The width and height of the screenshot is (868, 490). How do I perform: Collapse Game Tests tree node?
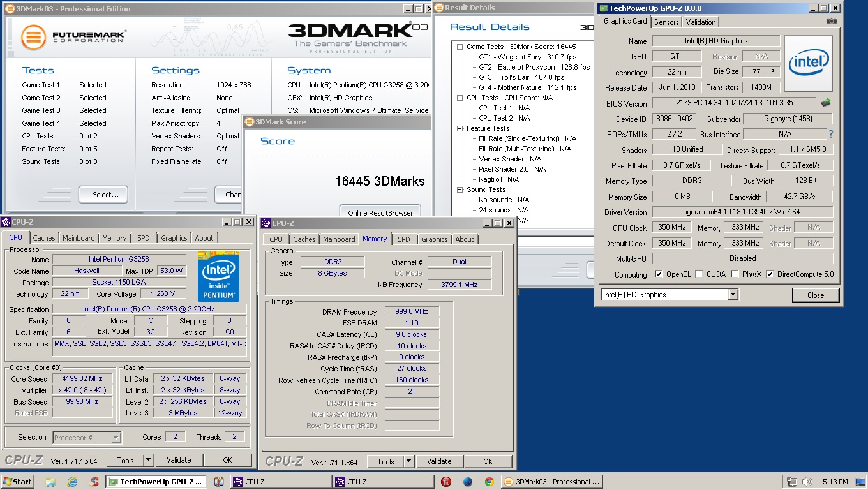(460, 47)
